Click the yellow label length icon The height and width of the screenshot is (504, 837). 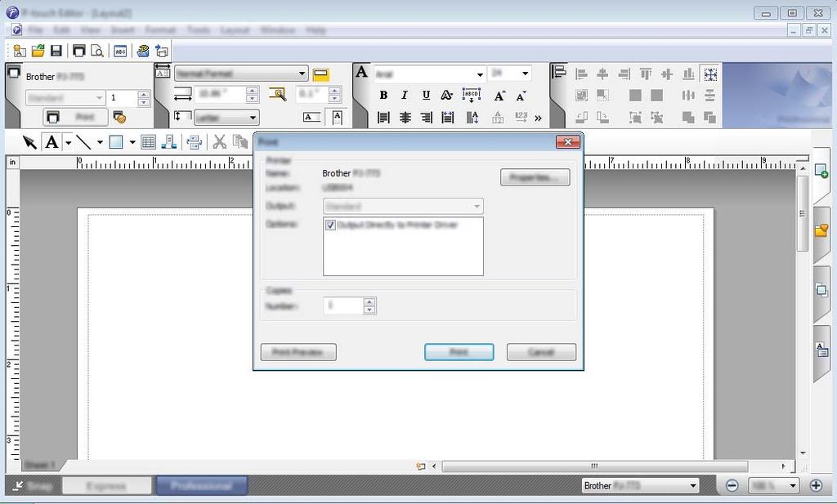pos(320,74)
